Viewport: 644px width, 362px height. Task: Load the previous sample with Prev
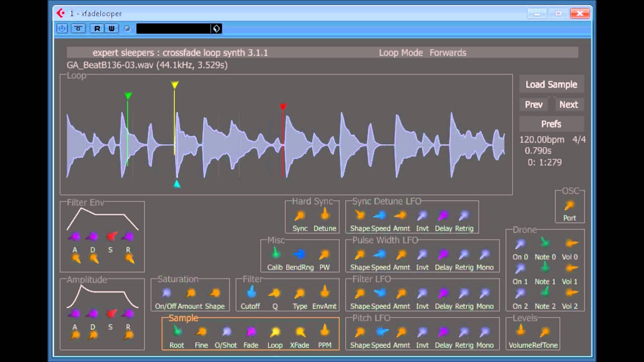[x=534, y=105]
